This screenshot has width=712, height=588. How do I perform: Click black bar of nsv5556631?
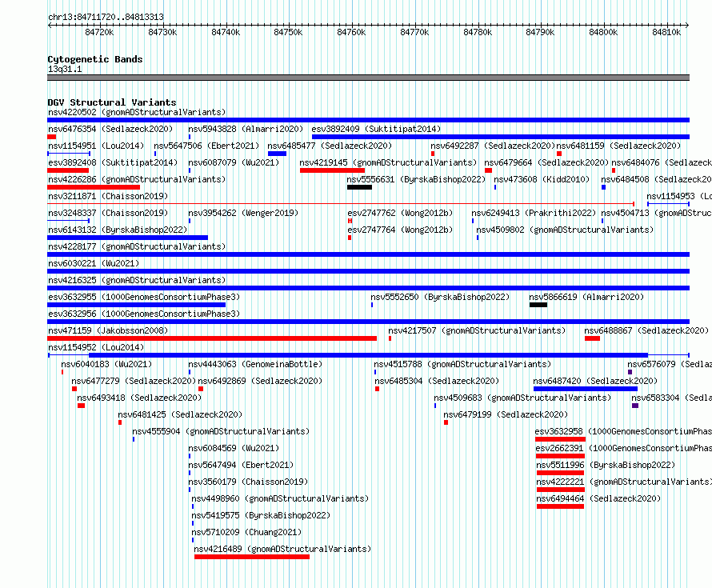359,187
